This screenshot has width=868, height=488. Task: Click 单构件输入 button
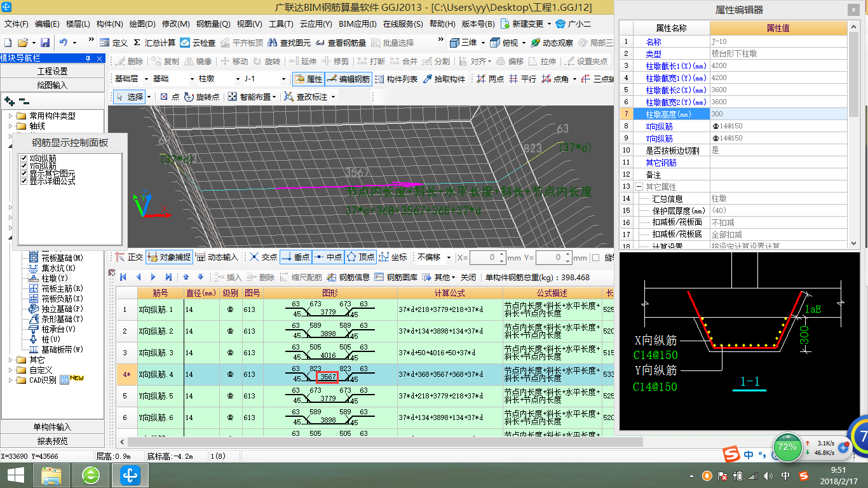(52, 427)
